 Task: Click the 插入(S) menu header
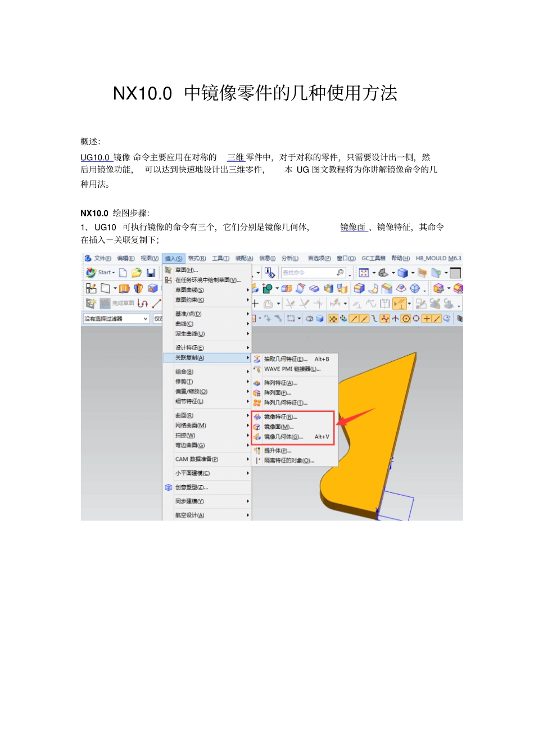(173, 259)
